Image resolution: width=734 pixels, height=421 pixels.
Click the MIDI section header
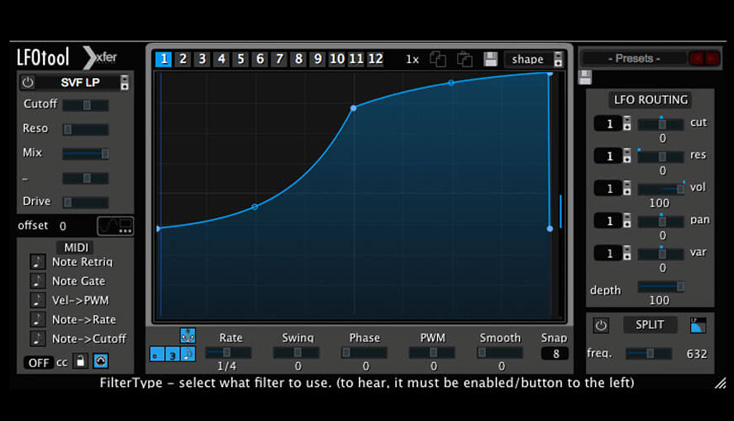tap(76, 247)
